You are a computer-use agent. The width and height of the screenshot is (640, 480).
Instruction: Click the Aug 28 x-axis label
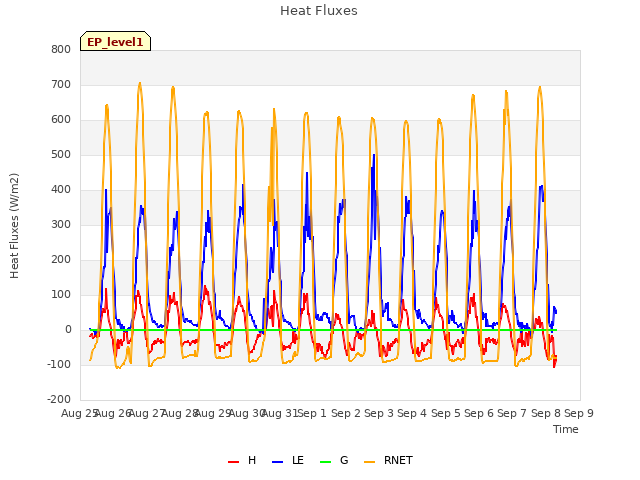(x=180, y=413)
